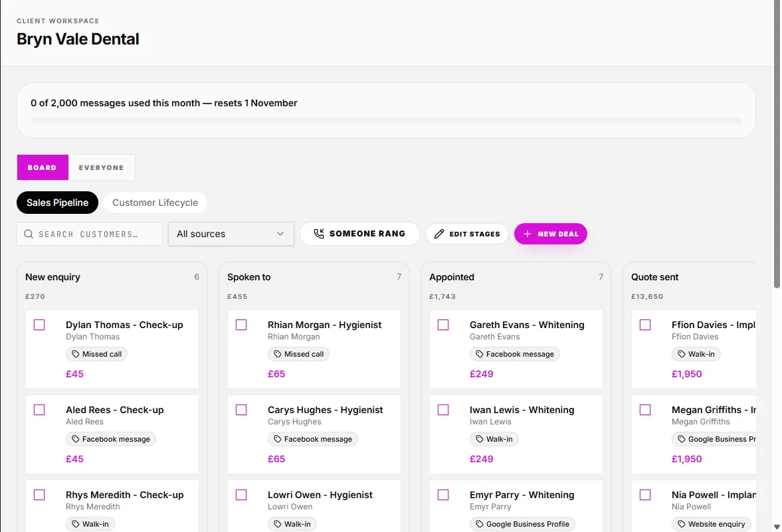Switch to the Board tab
This screenshot has height=532, width=782.
43,167
